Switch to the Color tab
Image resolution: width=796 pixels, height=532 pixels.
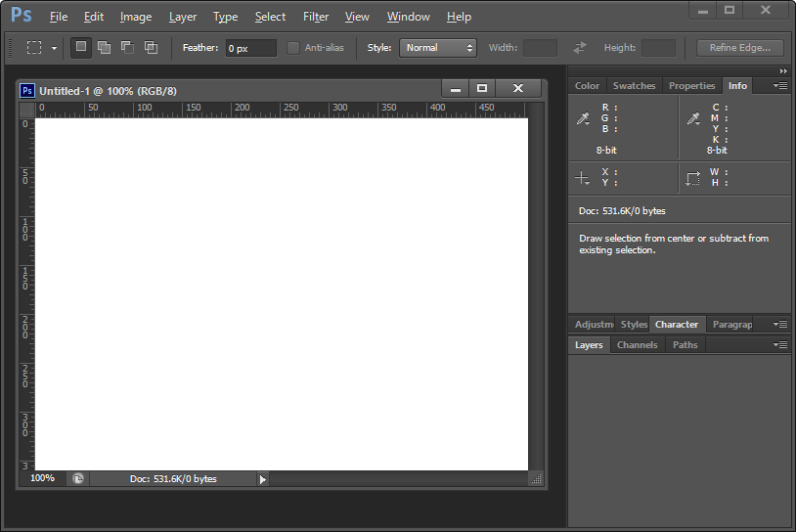(x=587, y=86)
